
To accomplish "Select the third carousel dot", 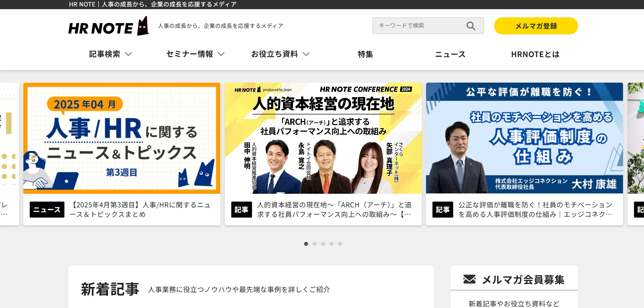I will 323,244.
